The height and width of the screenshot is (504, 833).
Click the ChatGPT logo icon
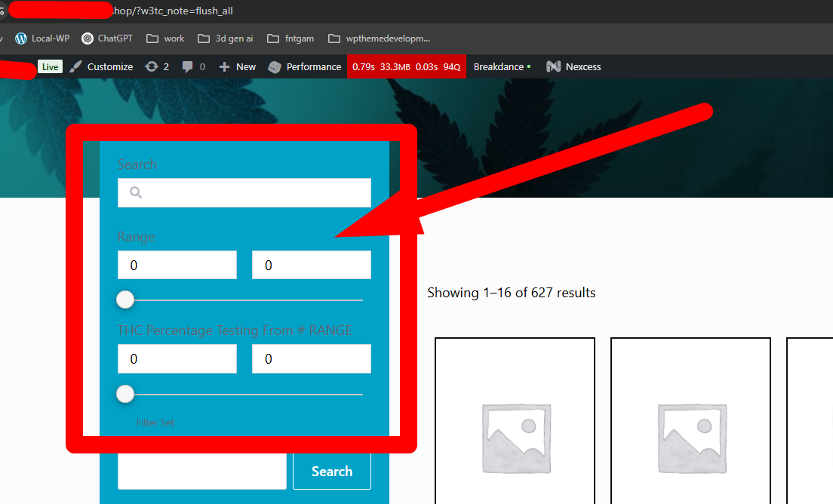point(88,38)
